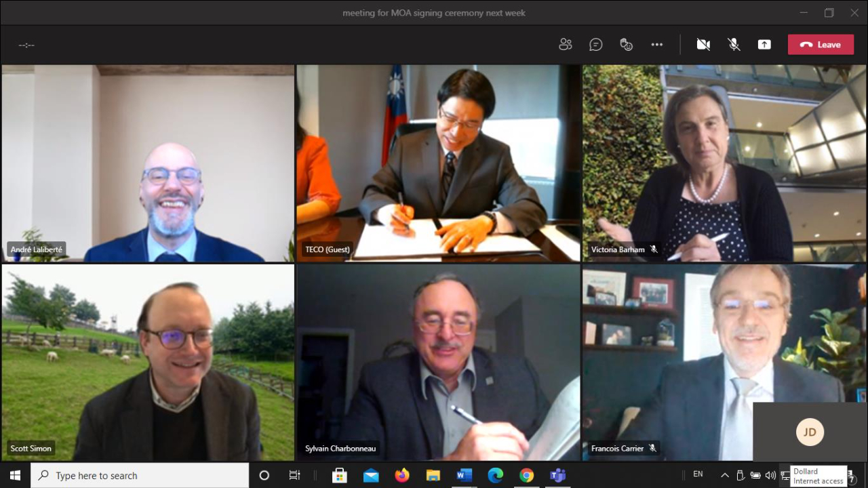This screenshot has width=868, height=488.
Task: Open Microsoft Word from the taskbar
Action: (464, 475)
